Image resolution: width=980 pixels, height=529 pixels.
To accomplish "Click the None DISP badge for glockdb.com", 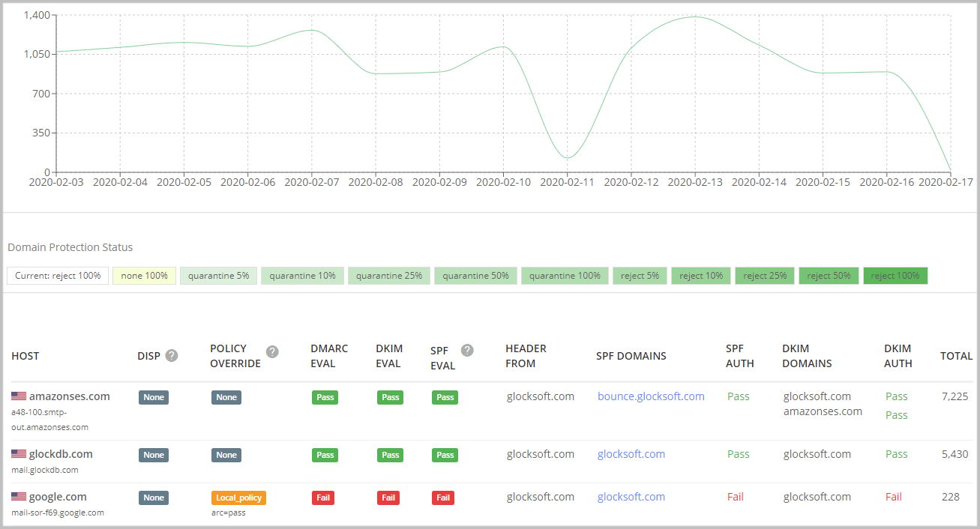I will point(154,455).
